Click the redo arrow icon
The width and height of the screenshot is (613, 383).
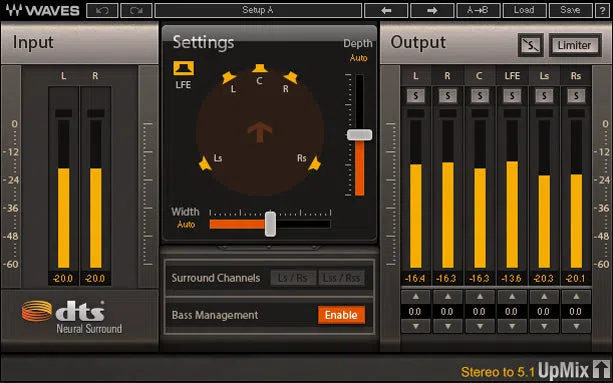pyautogui.click(x=136, y=11)
